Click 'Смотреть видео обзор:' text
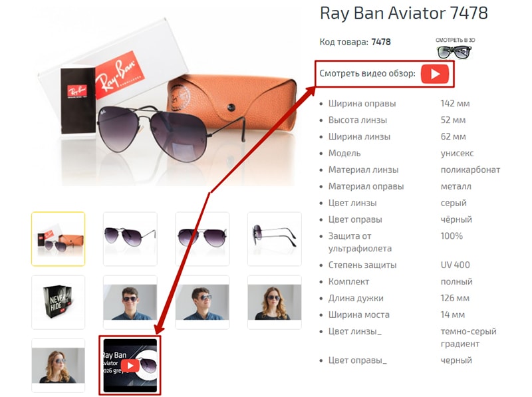The height and width of the screenshot is (397, 532). click(x=368, y=73)
